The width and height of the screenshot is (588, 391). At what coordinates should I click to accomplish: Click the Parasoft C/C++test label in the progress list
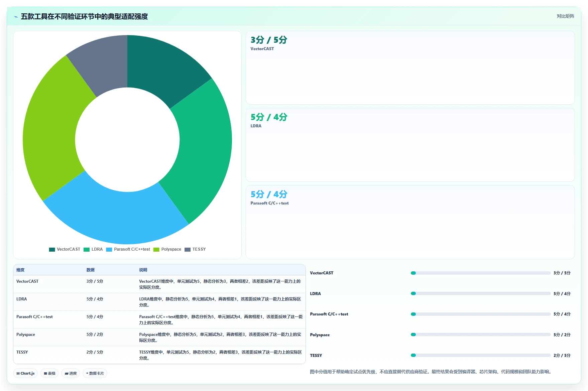[x=329, y=314]
